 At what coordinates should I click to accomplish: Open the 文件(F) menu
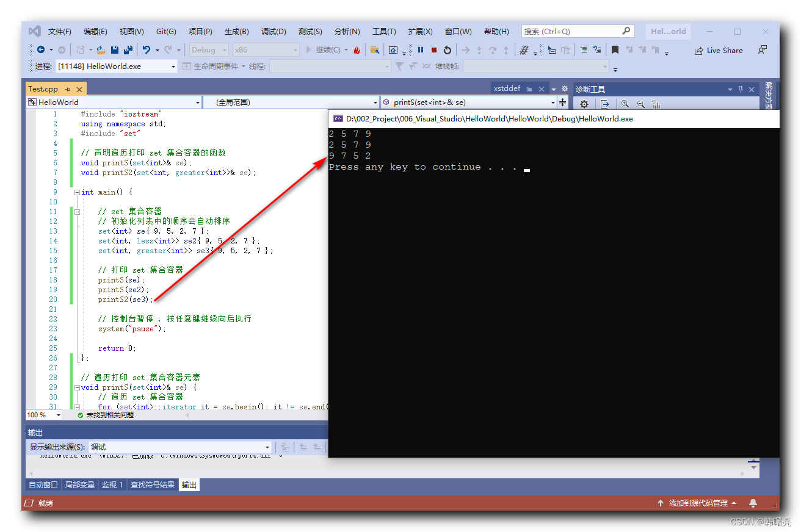coord(60,32)
